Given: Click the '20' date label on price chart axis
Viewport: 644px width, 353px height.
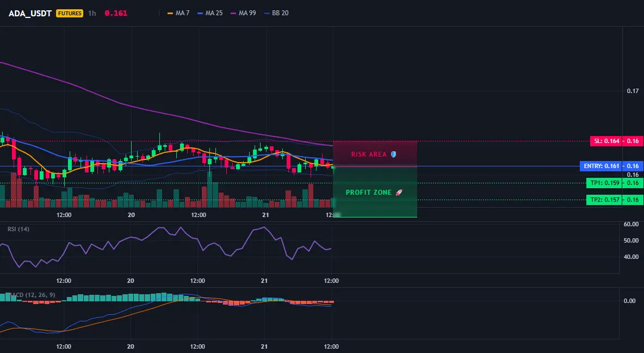Looking at the screenshot, I should (x=132, y=215).
